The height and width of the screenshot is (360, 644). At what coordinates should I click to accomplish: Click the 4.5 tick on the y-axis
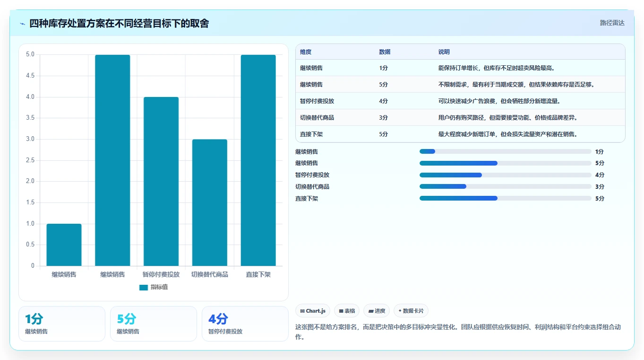[30, 76]
